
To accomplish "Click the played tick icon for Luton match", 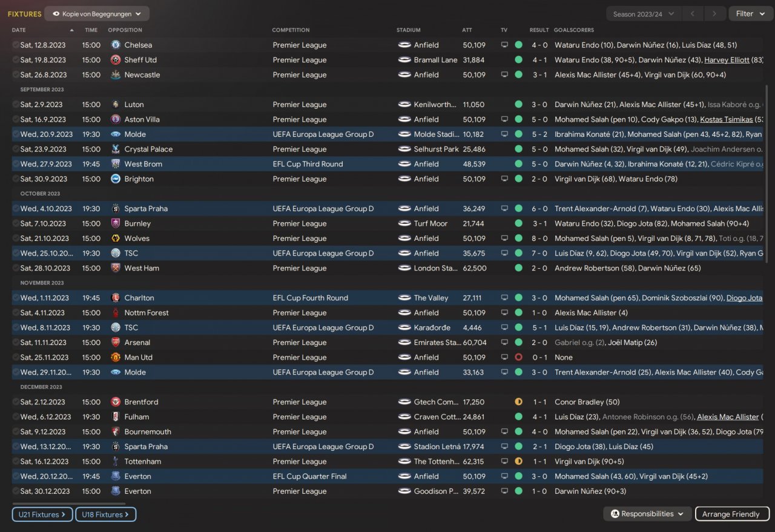I will pyautogui.click(x=16, y=105).
